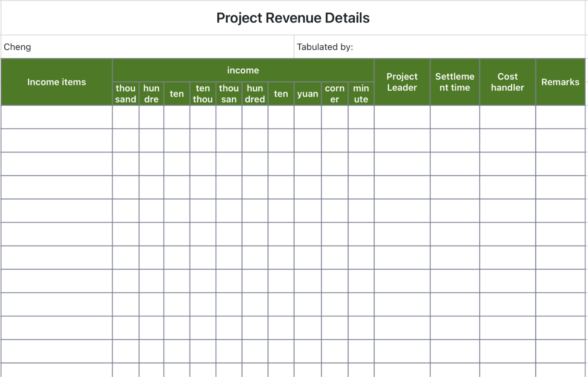Select the 'hun dre' column header
Viewport: 588px width, 377px height.
pyautogui.click(x=151, y=94)
